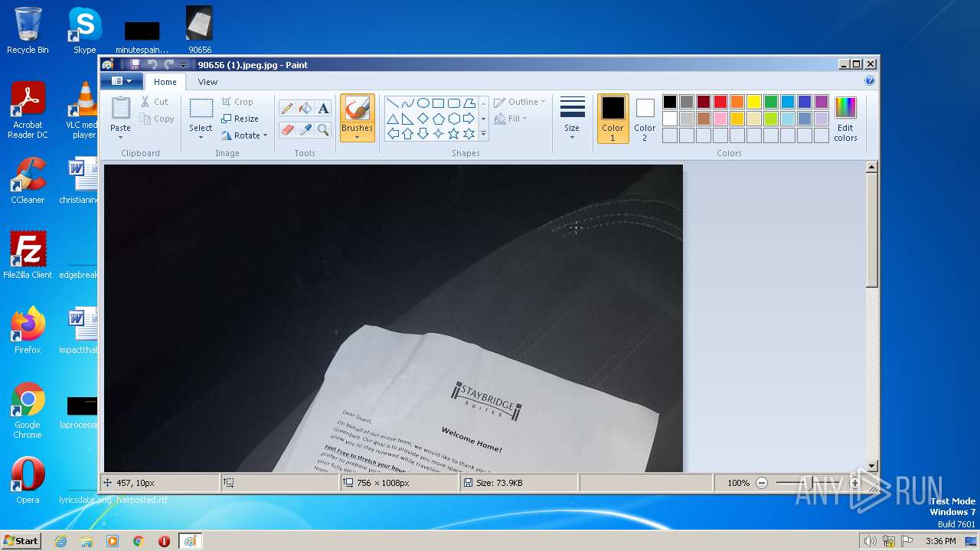Select the Pencil tool
The image size is (980, 551).
[x=287, y=109]
